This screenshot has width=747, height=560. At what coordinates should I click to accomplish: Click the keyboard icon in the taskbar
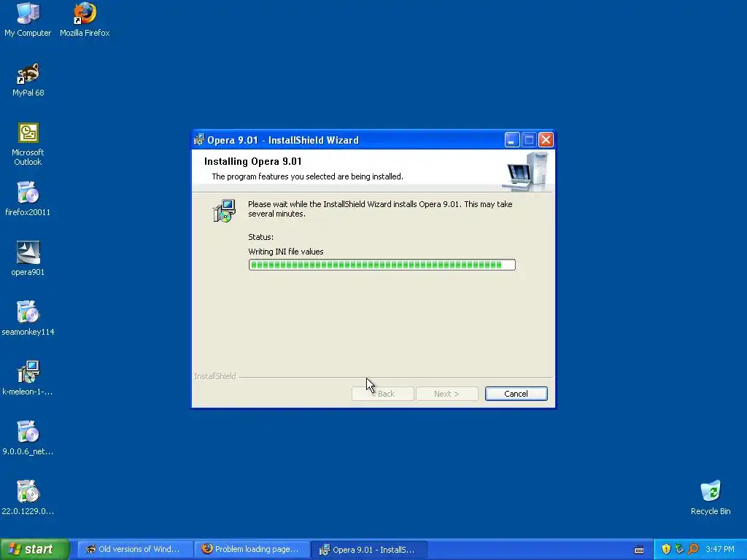click(639, 550)
